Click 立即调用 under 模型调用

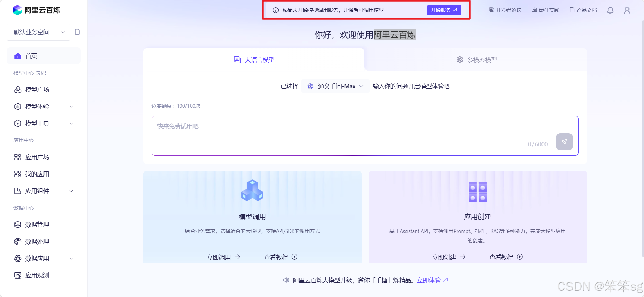(x=223, y=257)
